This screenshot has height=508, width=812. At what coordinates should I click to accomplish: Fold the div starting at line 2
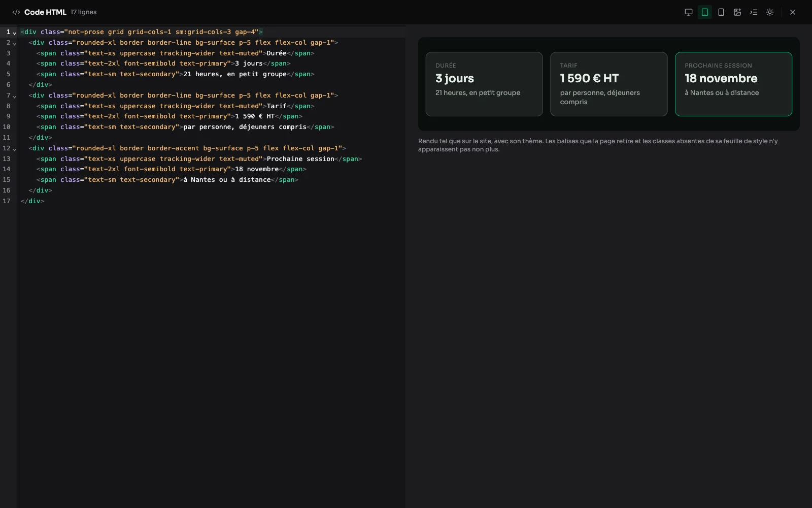[x=15, y=43]
